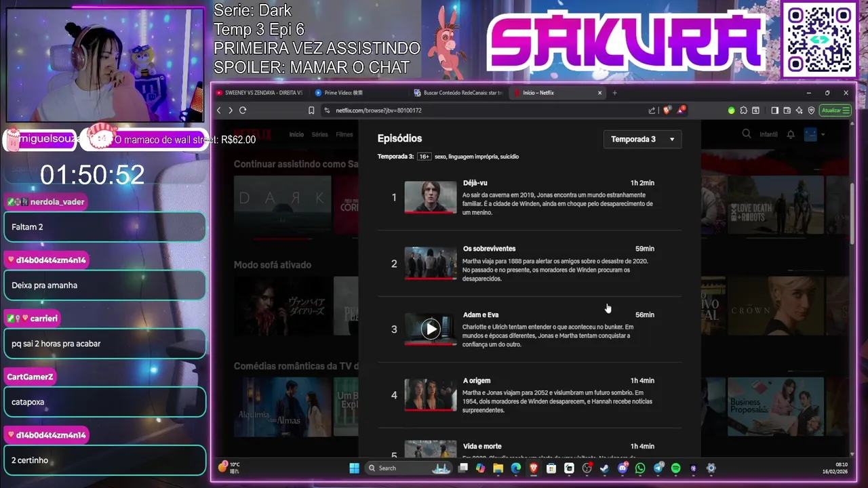The height and width of the screenshot is (488, 868).
Task: Open WhatsApp from the taskbar
Action: 640,468
